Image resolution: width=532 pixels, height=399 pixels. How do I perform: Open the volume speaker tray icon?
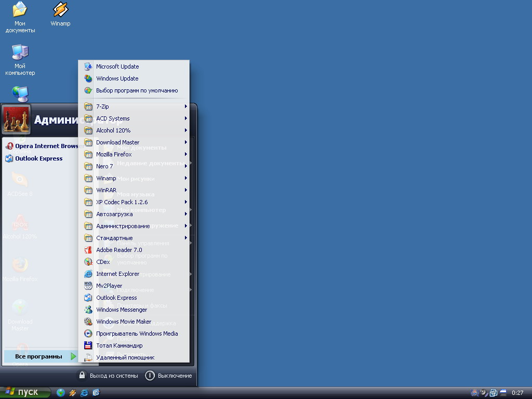[x=484, y=393]
